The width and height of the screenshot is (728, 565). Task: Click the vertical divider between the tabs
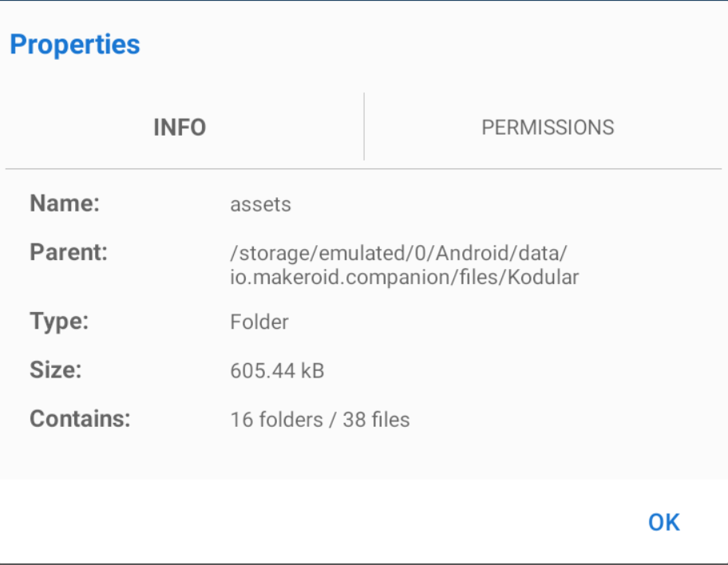[364, 127]
